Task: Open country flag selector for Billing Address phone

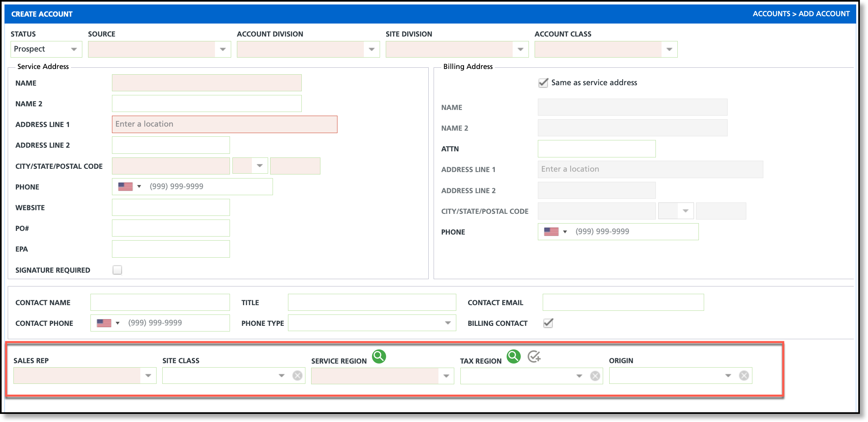Action: click(x=555, y=232)
